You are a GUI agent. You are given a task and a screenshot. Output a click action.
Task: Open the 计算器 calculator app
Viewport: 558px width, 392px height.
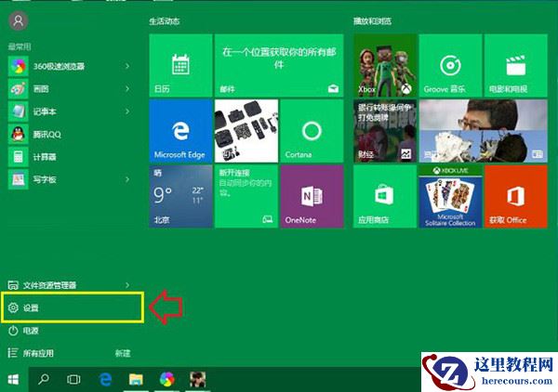[x=70, y=157]
